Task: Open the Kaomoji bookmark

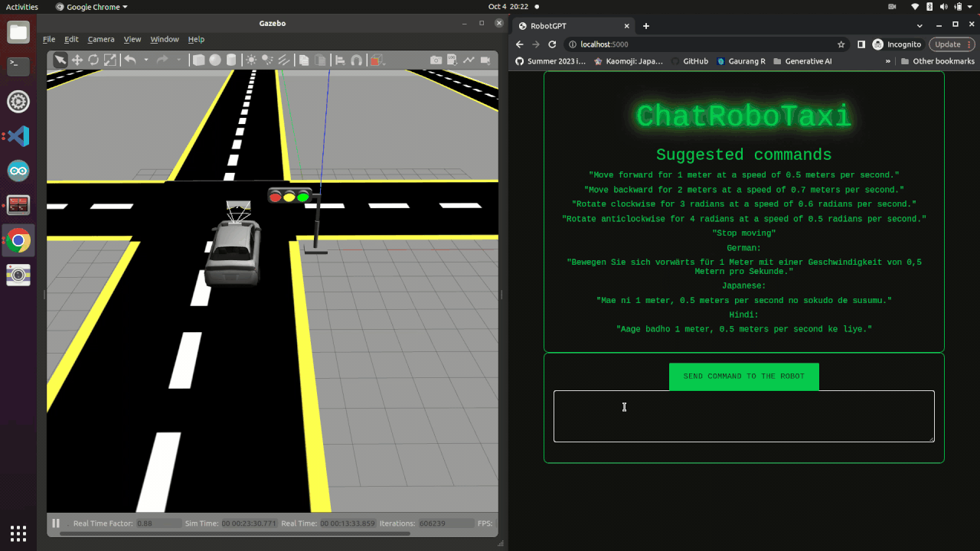Action: pos(629,61)
